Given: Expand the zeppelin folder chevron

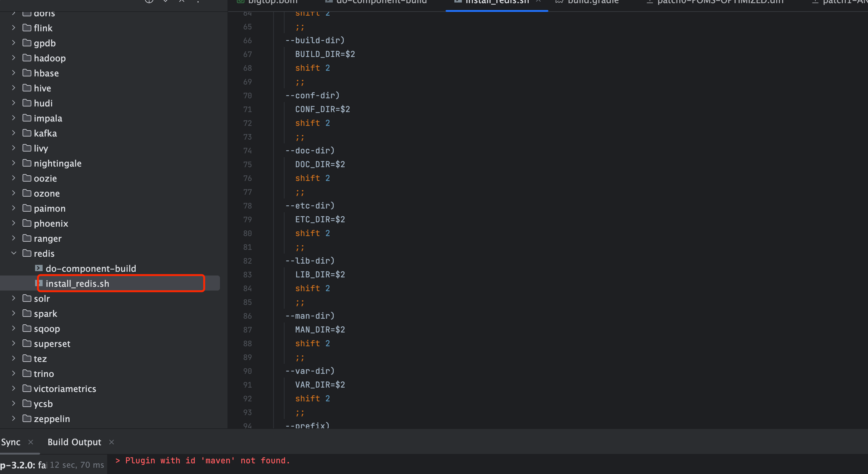Looking at the screenshot, I should 13,419.
